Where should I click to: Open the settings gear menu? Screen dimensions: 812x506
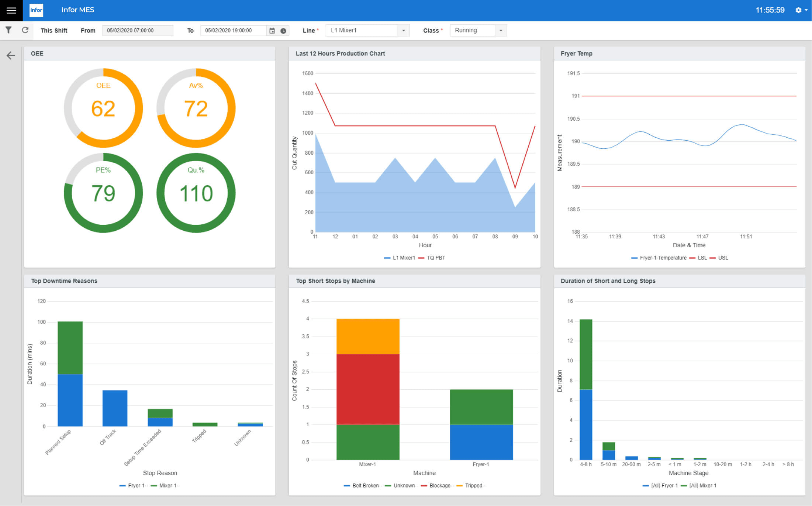[x=798, y=10]
